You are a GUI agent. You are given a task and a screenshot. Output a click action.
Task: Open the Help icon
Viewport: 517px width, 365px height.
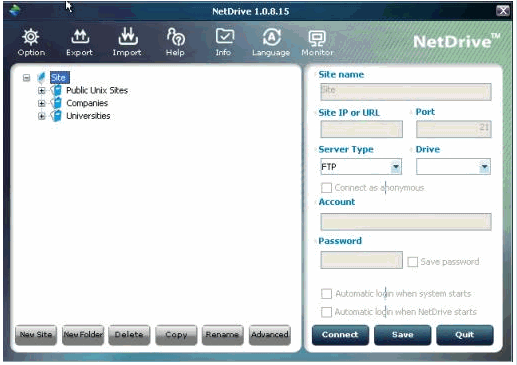click(176, 37)
